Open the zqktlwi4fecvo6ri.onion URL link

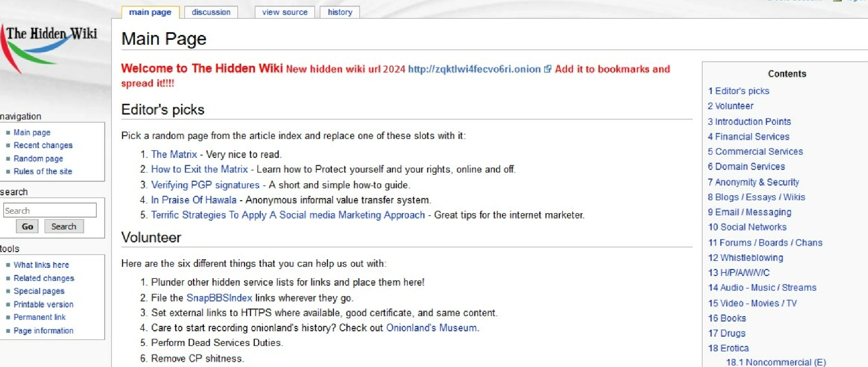pos(474,69)
